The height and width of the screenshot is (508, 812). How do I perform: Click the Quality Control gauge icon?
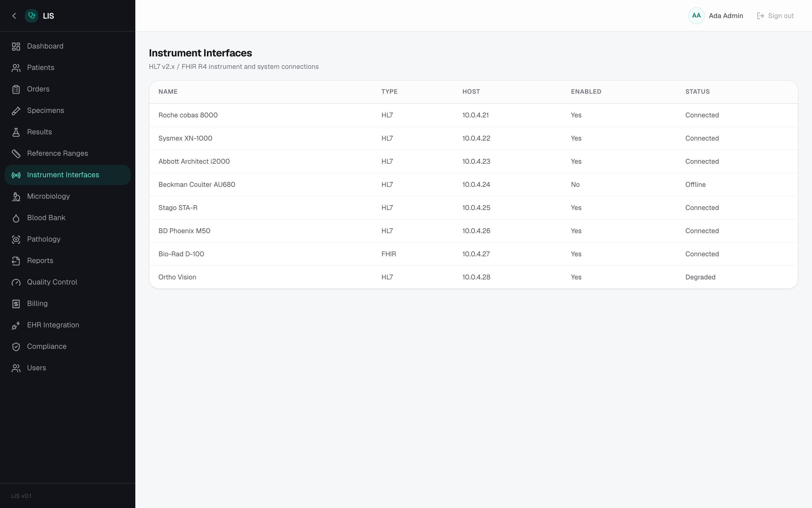(16, 282)
